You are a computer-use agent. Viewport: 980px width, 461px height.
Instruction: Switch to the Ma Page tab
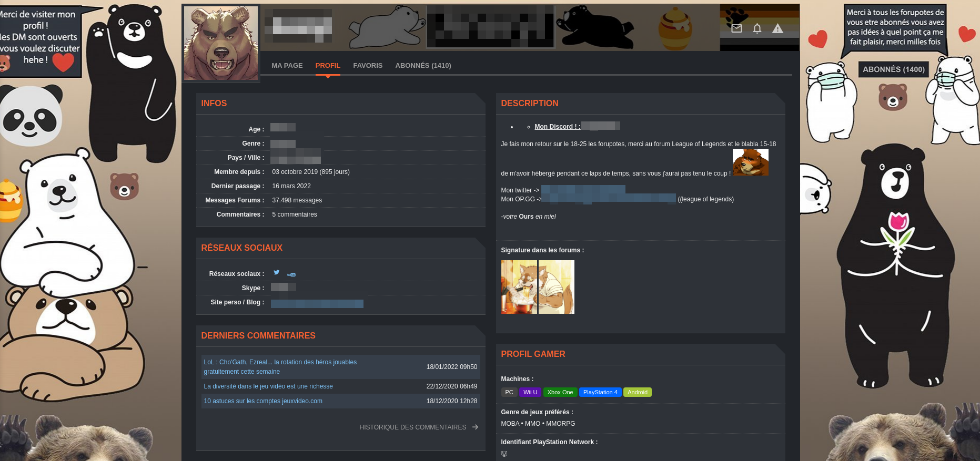(x=287, y=66)
